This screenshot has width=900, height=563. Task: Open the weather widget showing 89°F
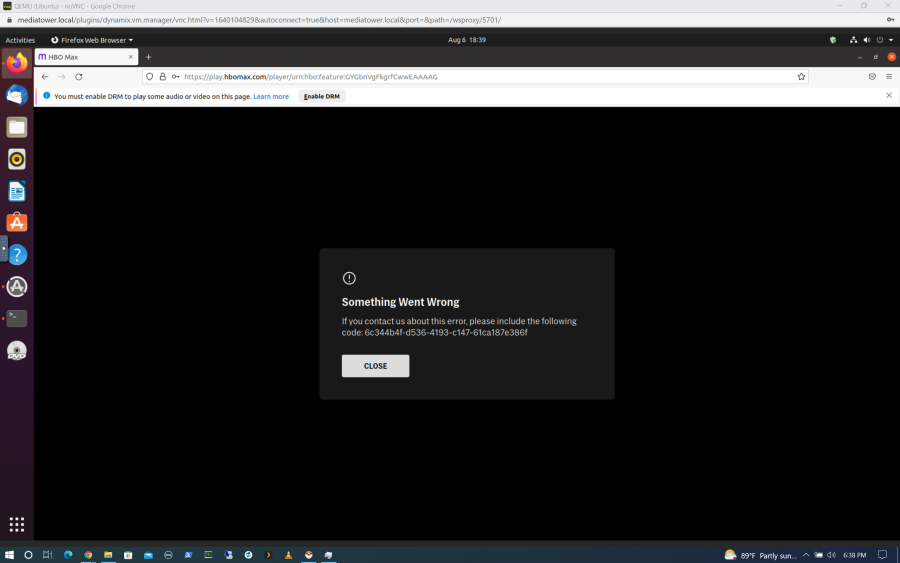(760, 555)
